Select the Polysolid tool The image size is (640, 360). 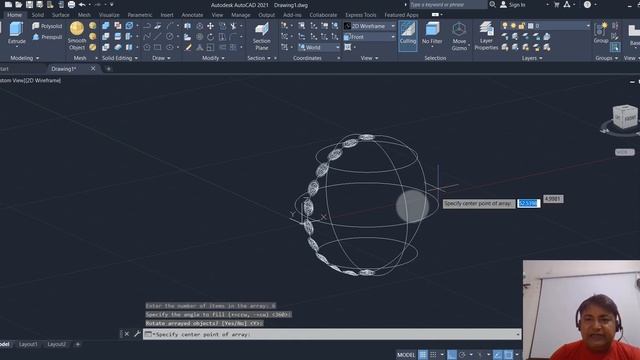pyautogui.click(x=47, y=26)
